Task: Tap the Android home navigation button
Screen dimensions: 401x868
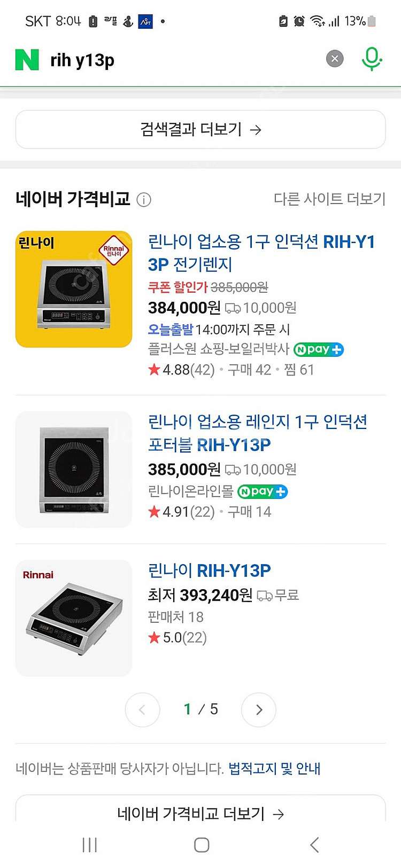Action: coord(202,844)
